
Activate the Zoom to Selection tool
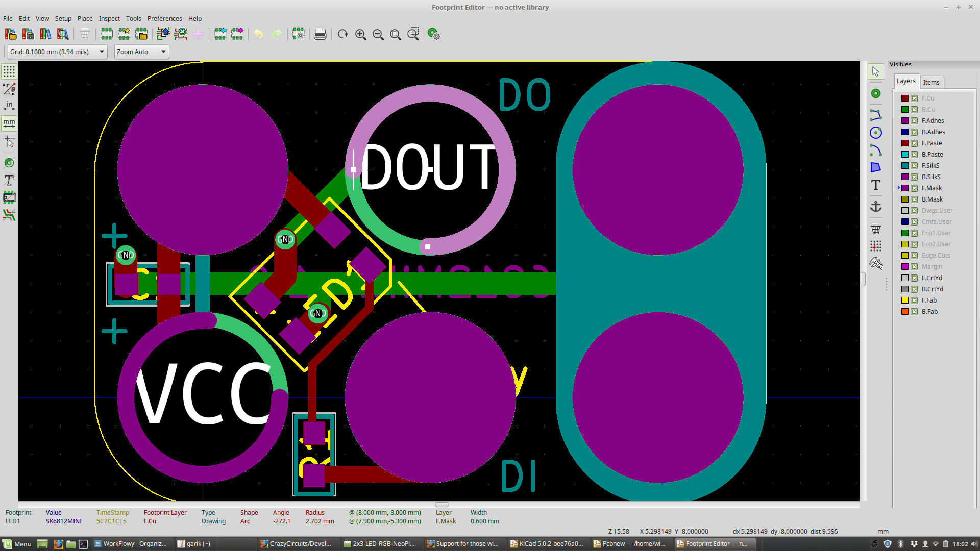pyautogui.click(x=413, y=34)
